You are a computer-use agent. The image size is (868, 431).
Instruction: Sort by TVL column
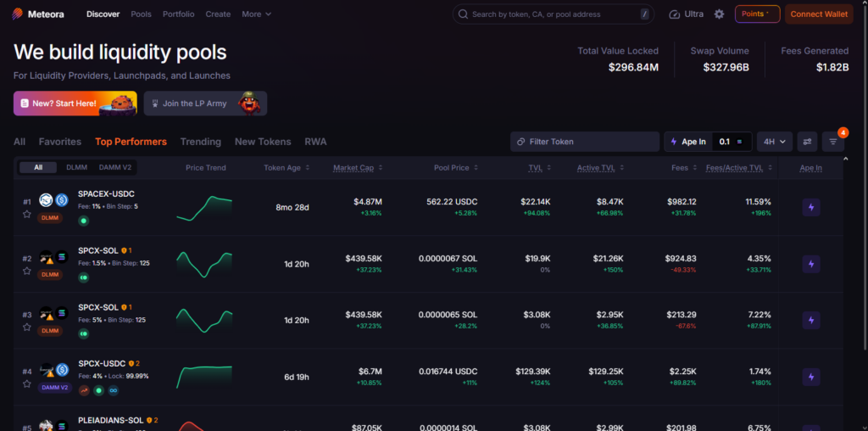[539, 168]
